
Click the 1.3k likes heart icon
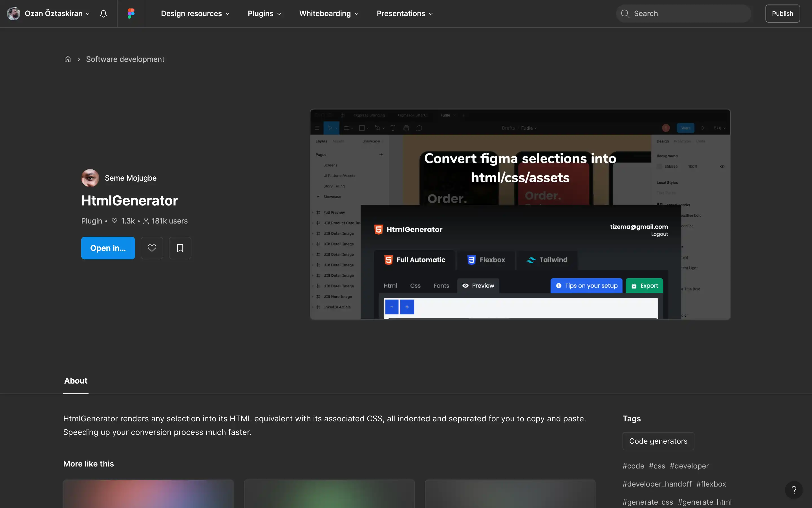click(114, 221)
